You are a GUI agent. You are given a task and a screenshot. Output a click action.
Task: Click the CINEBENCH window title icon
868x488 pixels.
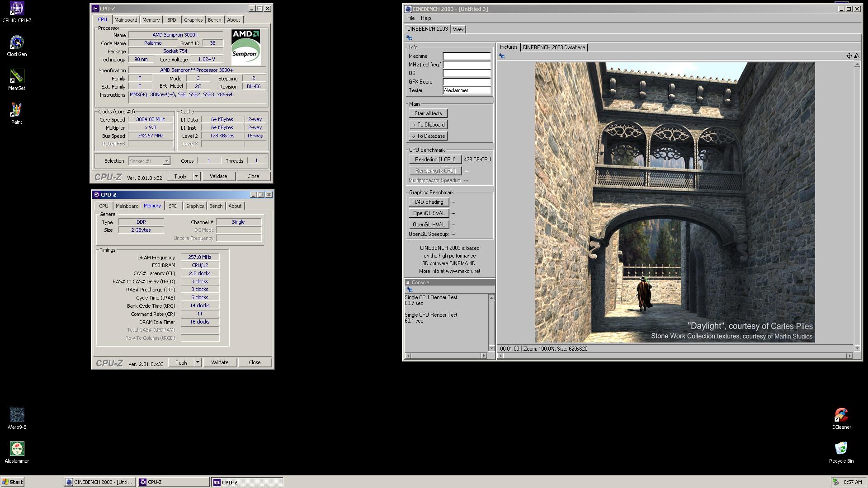pos(408,9)
